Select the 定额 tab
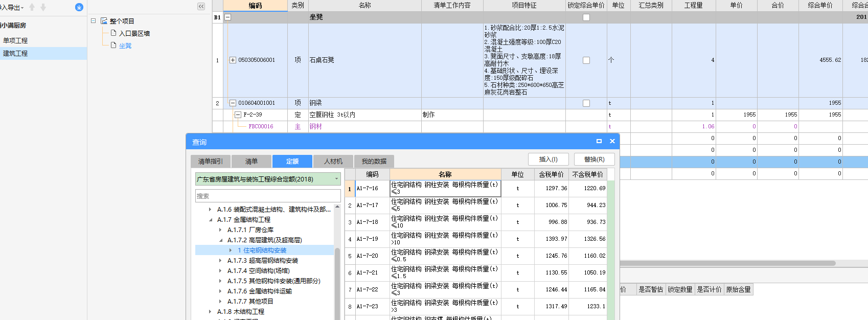Image resolution: width=868 pixels, height=320 pixels. click(292, 161)
